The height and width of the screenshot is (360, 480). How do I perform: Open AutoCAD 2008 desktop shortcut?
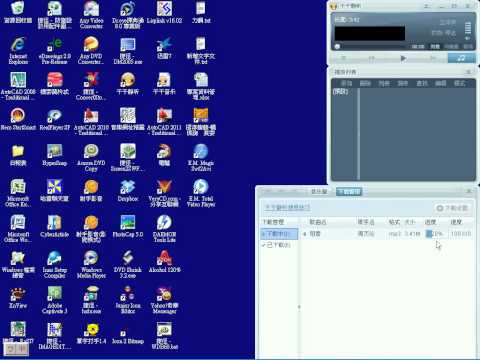click(18, 87)
